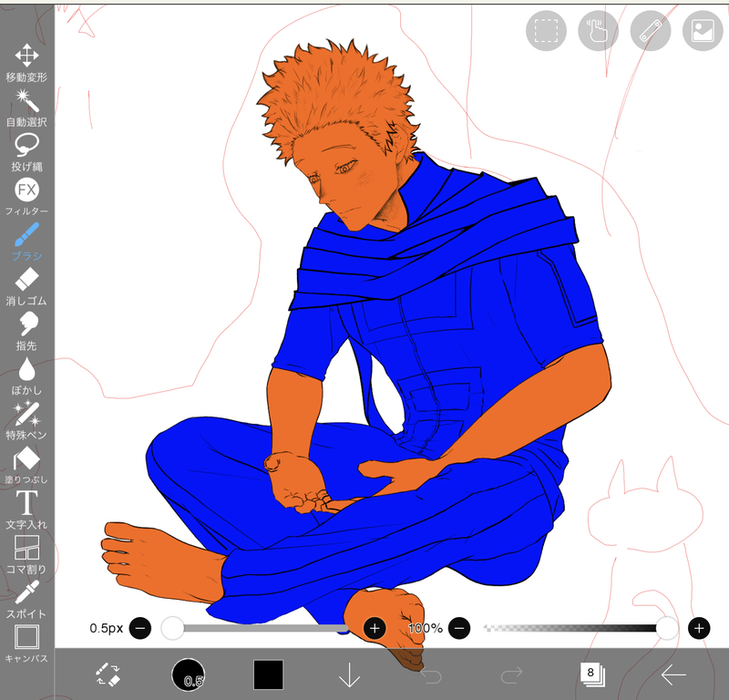This screenshot has width=729, height=700.
Task: Select the Transform (移動変形) tool
Action: point(26,63)
